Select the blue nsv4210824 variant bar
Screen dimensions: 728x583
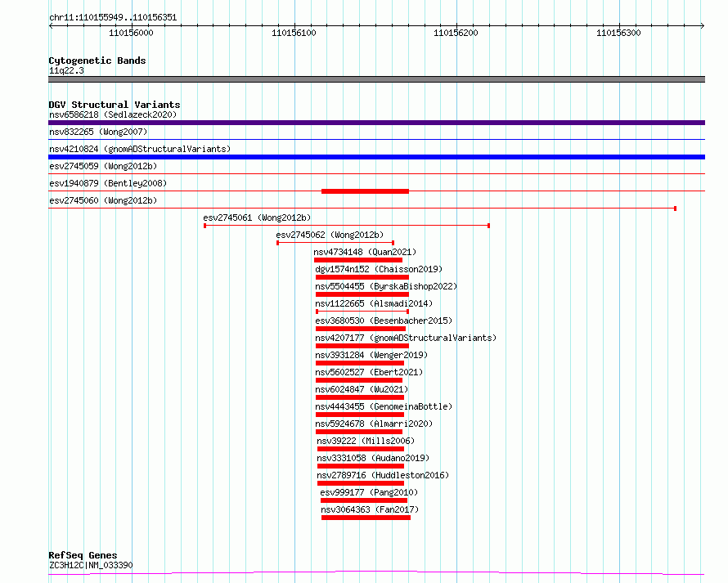376,157
